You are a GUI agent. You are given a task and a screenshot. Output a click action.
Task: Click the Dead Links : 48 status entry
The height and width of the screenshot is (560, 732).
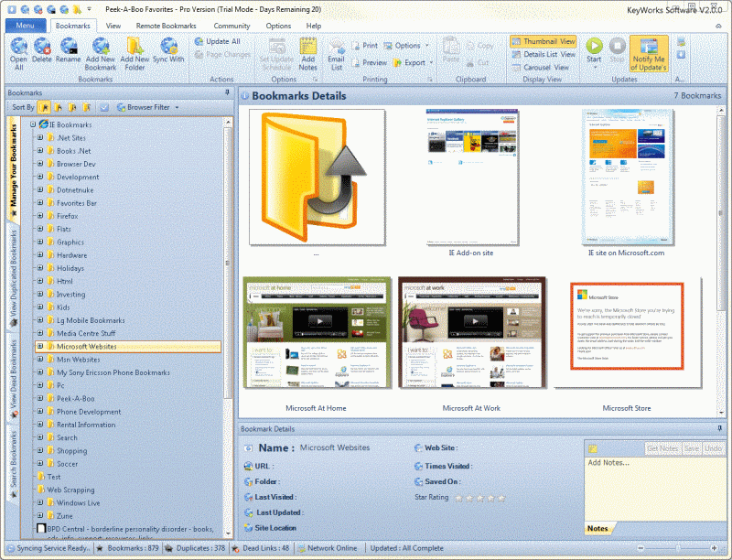(x=262, y=548)
